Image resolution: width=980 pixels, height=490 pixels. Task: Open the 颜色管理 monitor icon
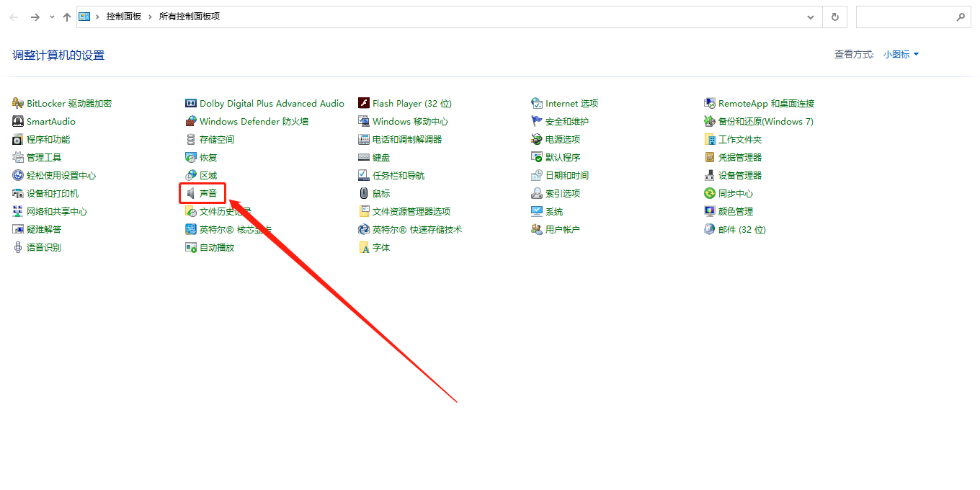coord(710,212)
